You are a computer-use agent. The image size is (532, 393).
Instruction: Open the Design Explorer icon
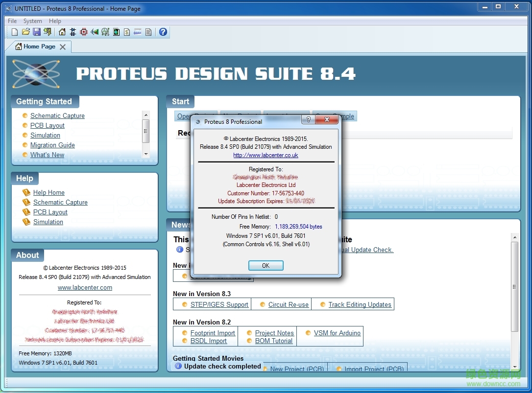point(116,31)
